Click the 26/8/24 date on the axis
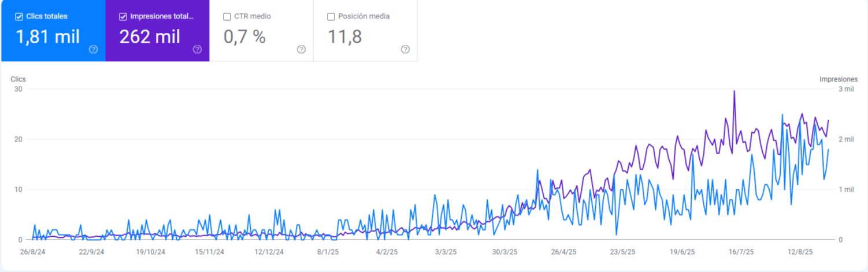868x272 pixels. pos(32,252)
